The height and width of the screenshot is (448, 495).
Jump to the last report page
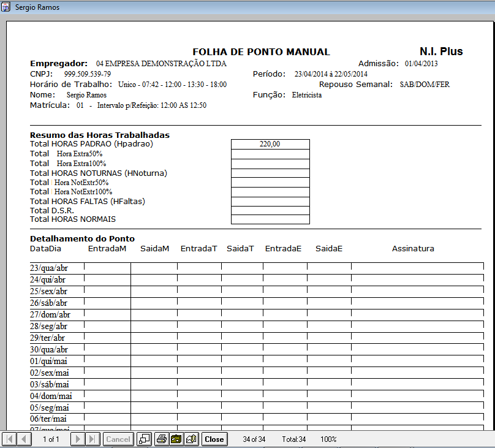(x=93, y=439)
